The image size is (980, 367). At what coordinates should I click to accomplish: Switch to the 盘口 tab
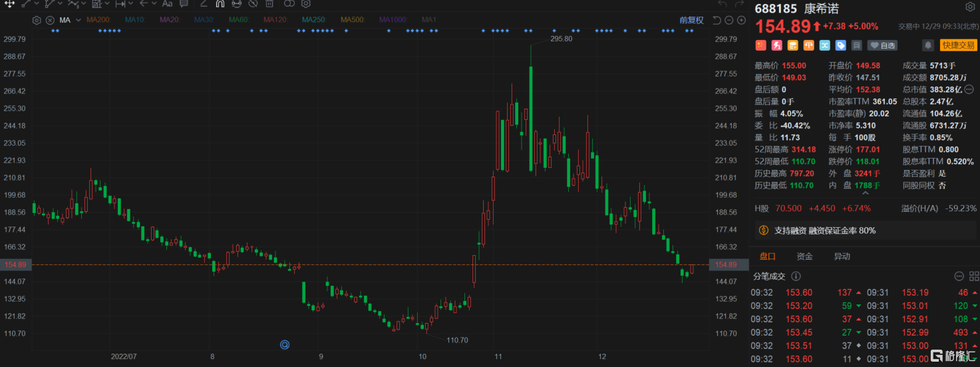point(767,256)
